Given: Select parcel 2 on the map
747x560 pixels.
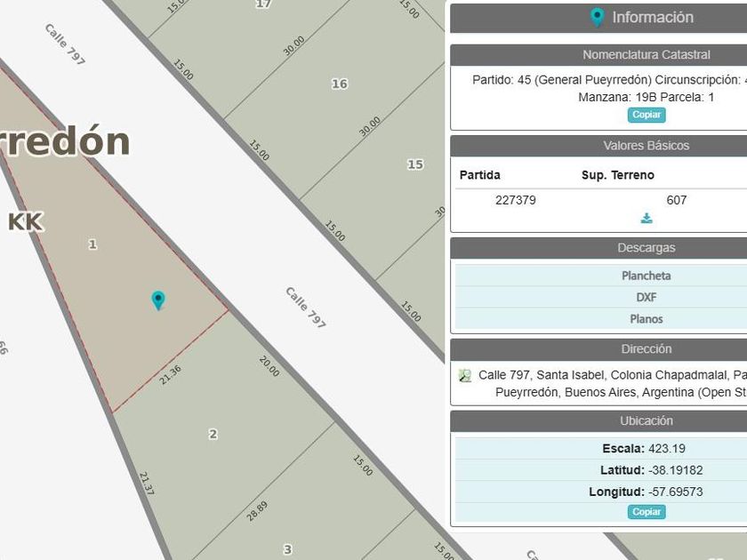Looking at the screenshot, I should pyautogui.click(x=213, y=434).
